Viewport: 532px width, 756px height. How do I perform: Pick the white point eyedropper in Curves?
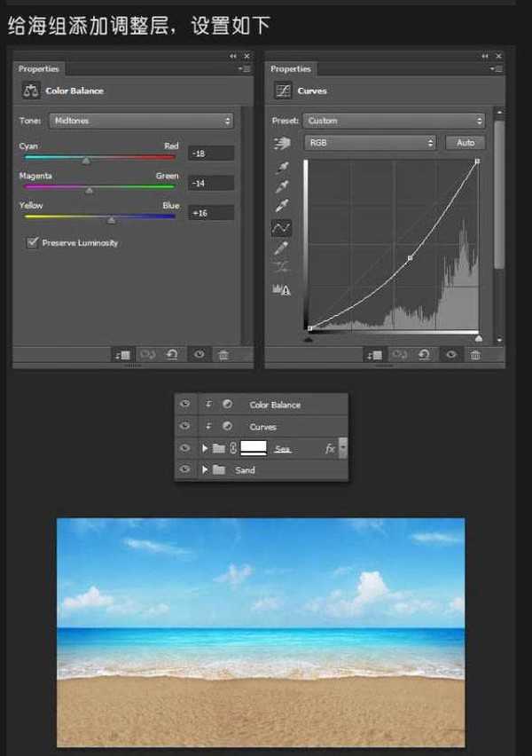point(282,206)
